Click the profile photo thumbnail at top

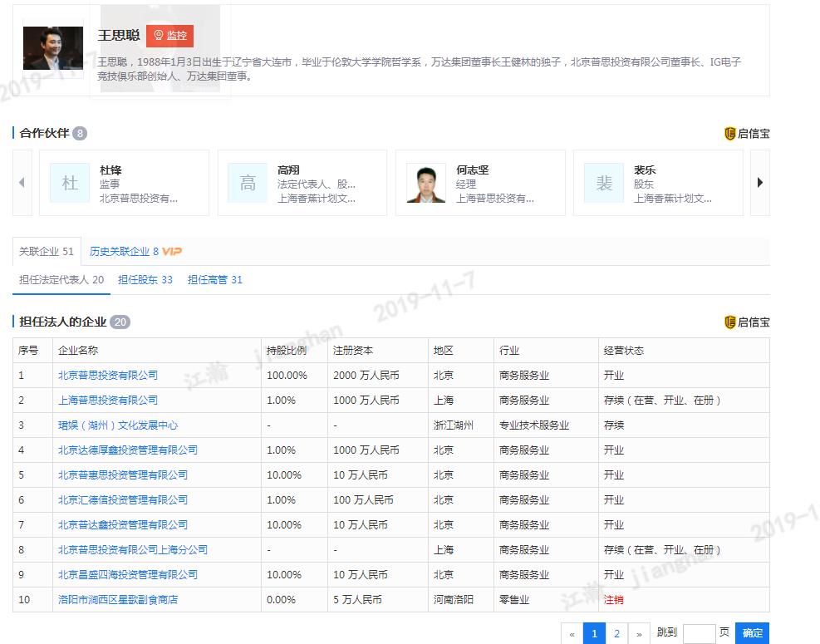[x=53, y=48]
